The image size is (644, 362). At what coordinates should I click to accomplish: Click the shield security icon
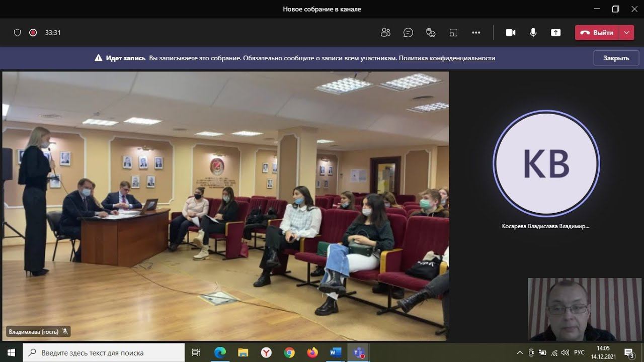point(18,33)
